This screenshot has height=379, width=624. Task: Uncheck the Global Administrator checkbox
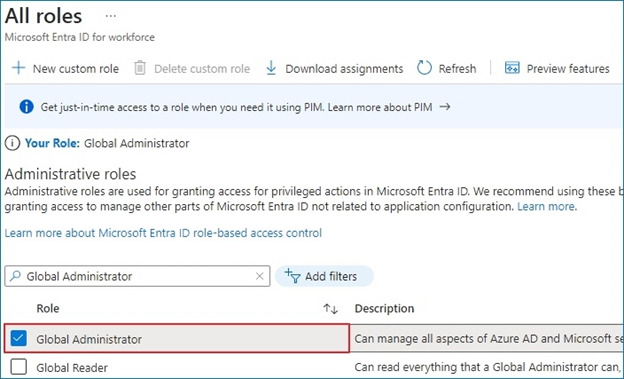point(19,338)
